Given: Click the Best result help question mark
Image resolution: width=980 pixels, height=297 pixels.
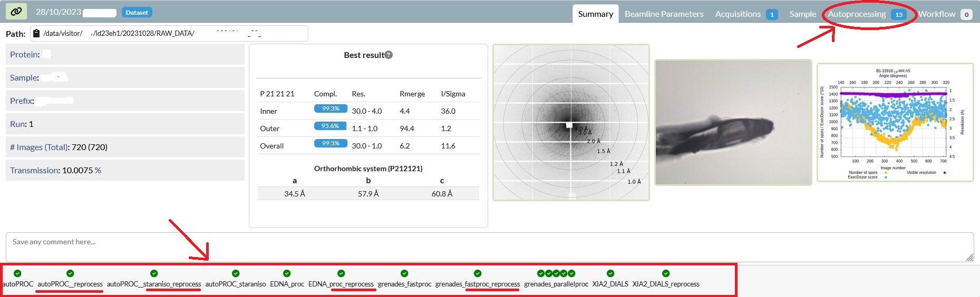Looking at the screenshot, I should (x=389, y=55).
